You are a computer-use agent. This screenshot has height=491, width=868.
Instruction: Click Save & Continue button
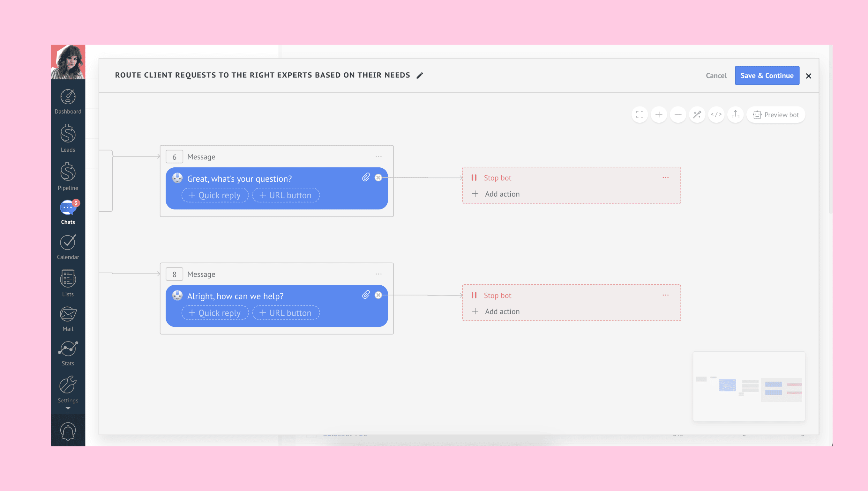tap(767, 76)
